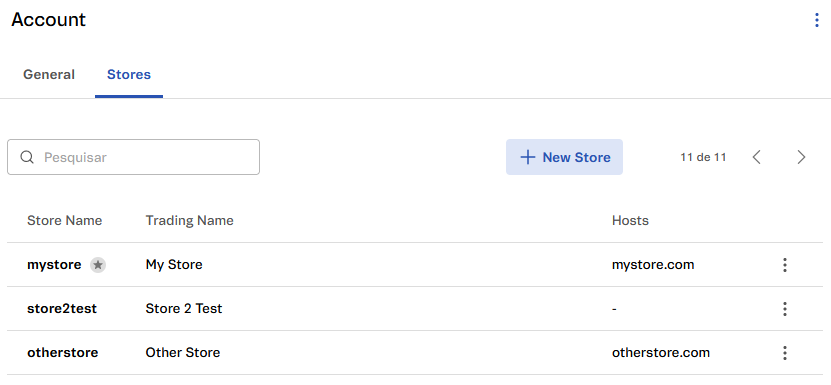Open the otherstore row actions menu

[x=785, y=353]
